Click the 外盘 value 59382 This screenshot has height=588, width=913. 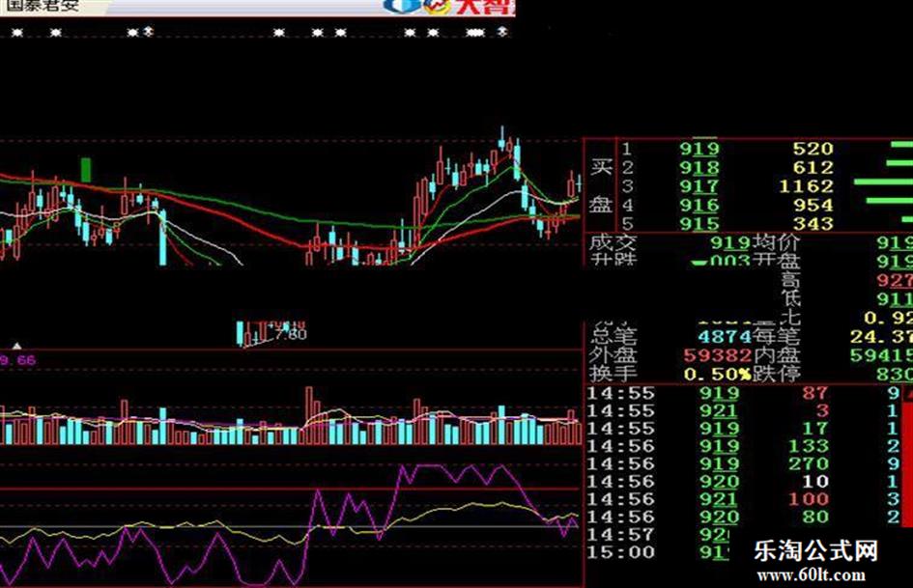point(718,355)
